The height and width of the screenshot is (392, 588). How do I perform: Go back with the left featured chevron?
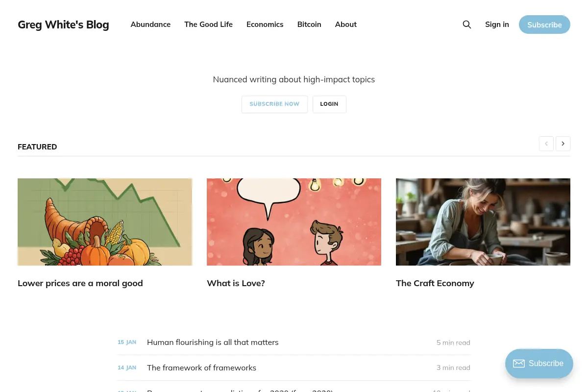(546, 144)
